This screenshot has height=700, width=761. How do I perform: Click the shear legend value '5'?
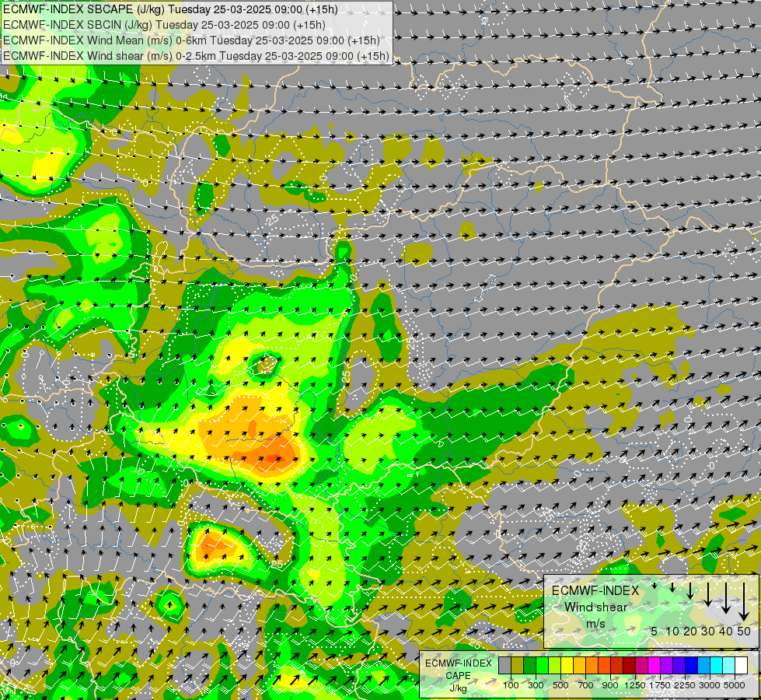[655, 631]
